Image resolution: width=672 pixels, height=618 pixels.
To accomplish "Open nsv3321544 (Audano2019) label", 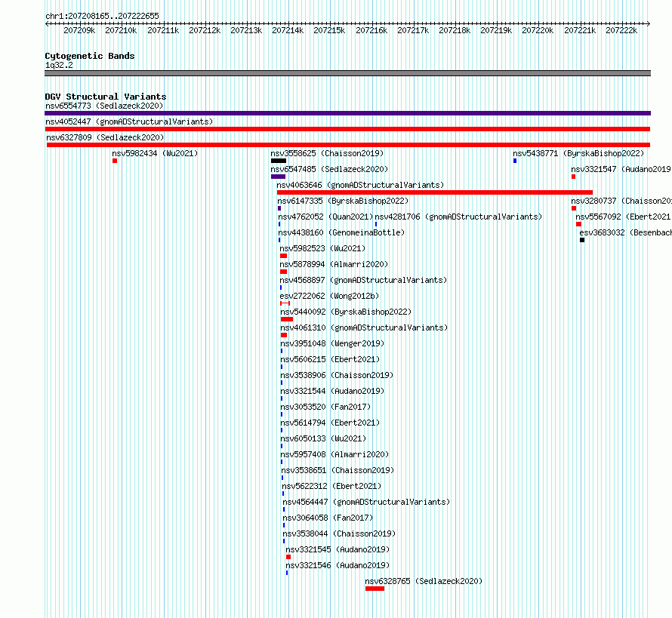I will pos(332,391).
